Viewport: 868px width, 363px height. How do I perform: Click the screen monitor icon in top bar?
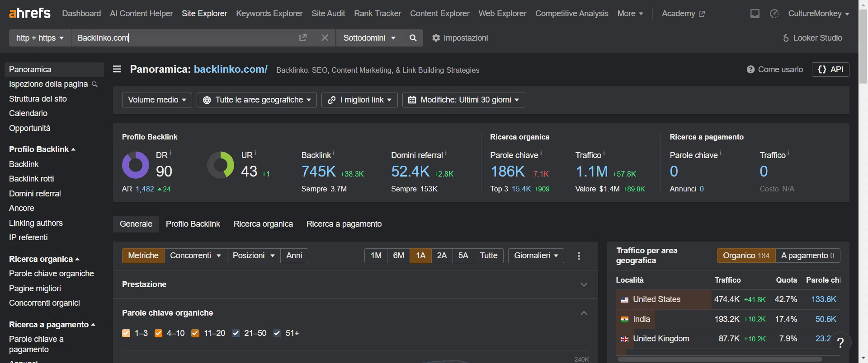tap(755, 14)
